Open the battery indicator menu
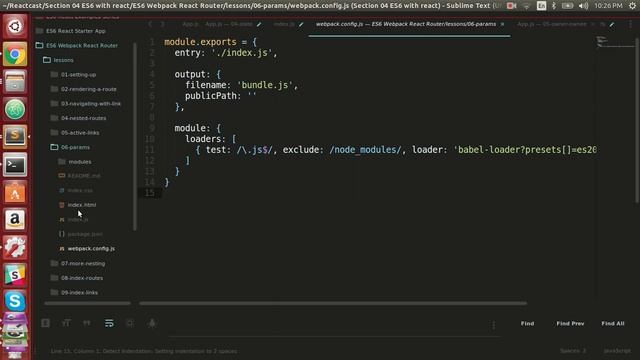The height and width of the screenshot is (360, 640). pyautogui.click(x=567, y=6)
